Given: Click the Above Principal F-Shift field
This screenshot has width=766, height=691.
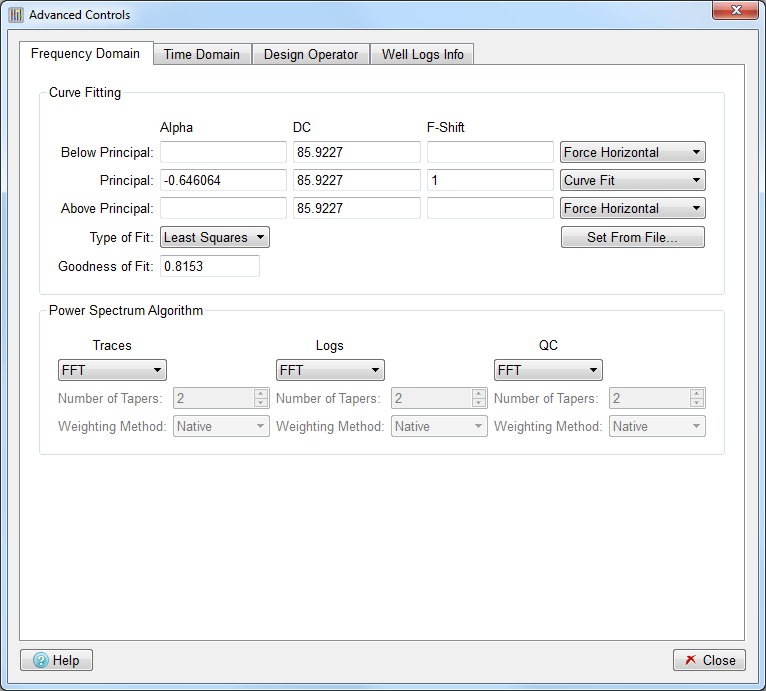Looking at the screenshot, I should (x=490, y=208).
